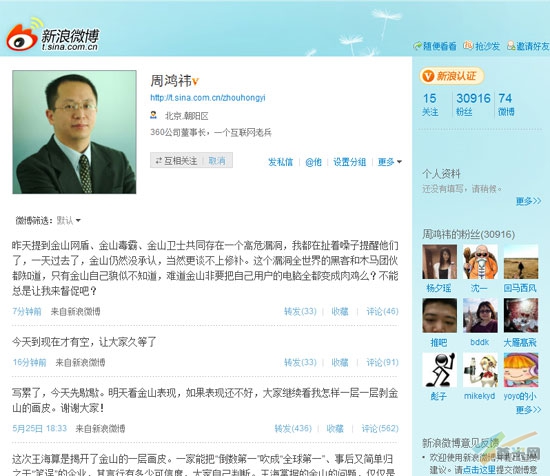The width and height of the screenshot is (550, 476).
Task: Click the bddk fan name link
Action: [479, 342]
